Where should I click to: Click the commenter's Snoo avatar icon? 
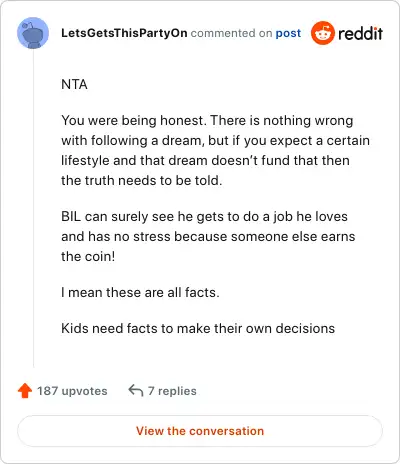(x=33, y=33)
